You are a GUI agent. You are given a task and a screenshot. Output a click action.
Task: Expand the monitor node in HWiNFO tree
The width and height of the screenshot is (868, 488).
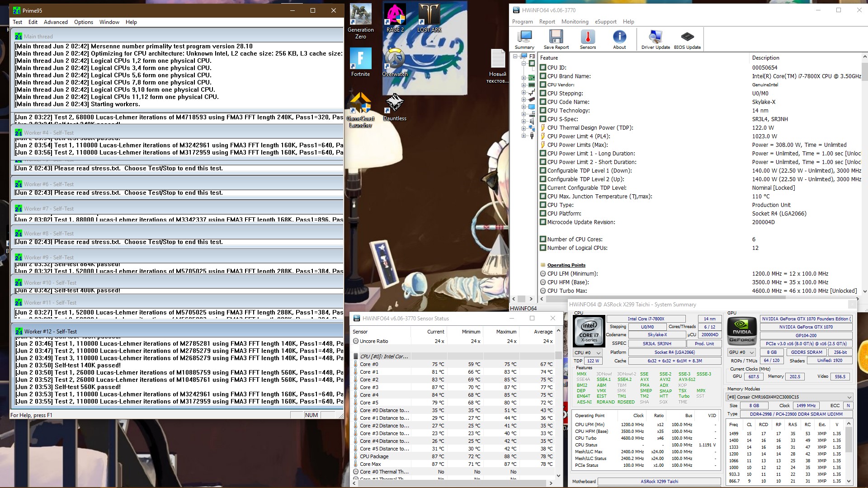(x=524, y=107)
